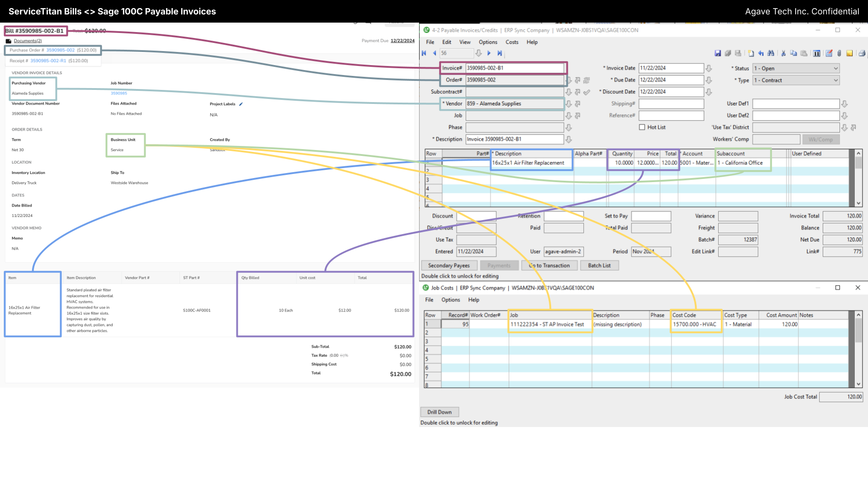Open Edit menu in Payable Invoices window
Image resolution: width=868 pixels, height=488 pixels.
coord(447,42)
